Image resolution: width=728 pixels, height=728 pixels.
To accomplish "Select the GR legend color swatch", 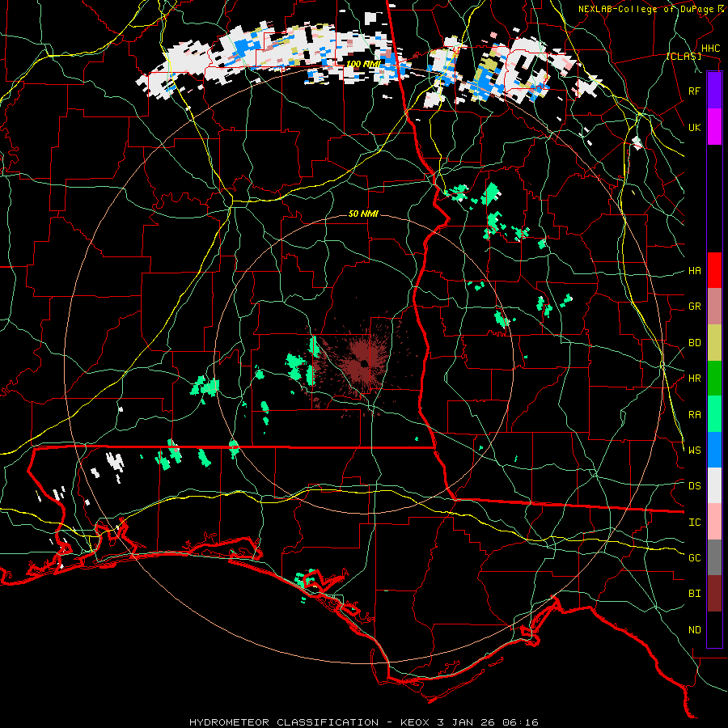I will pos(714,306).
